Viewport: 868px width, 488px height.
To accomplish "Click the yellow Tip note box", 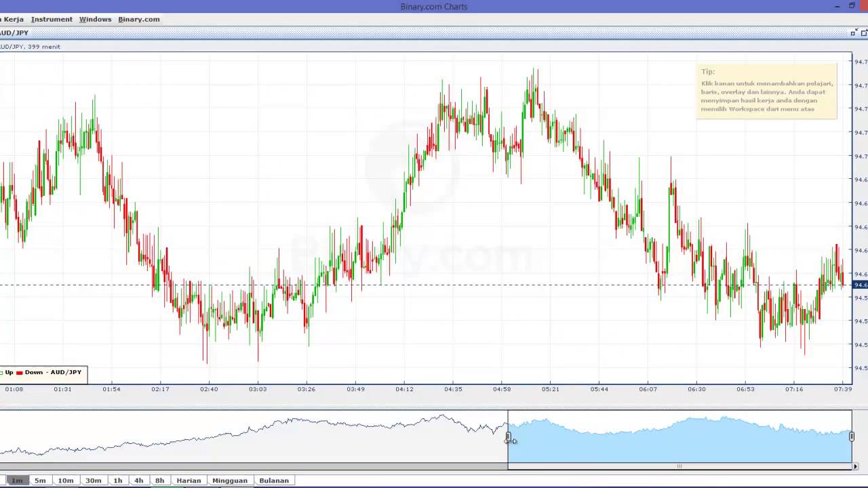I will tap(766, 91).
